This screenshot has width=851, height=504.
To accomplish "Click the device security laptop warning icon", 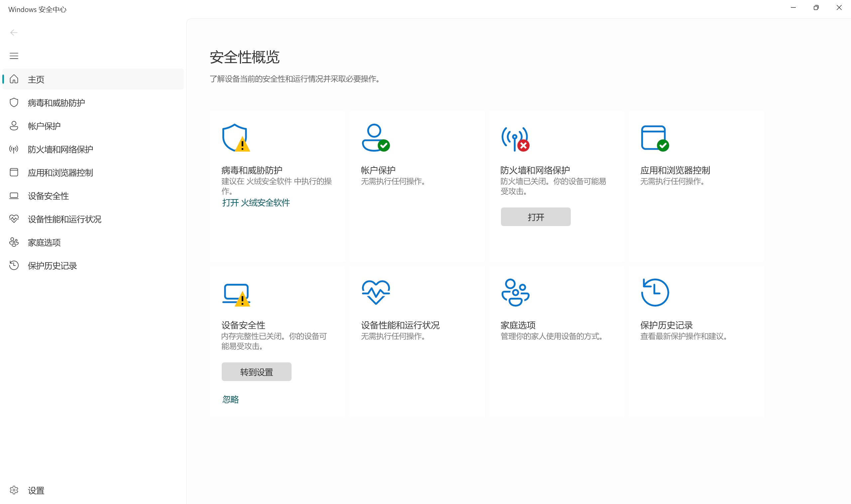I will click(x=236, y=294).
